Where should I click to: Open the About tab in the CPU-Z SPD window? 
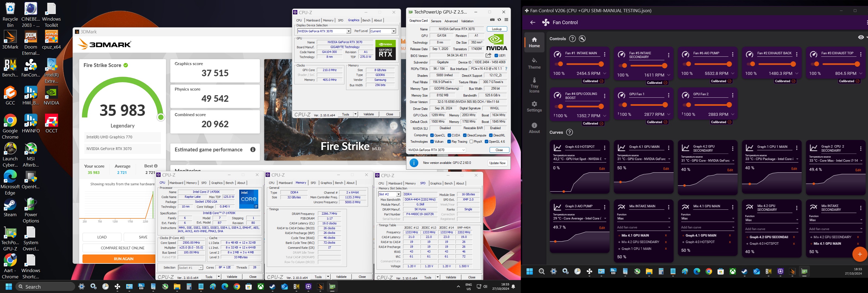[460, 183]
